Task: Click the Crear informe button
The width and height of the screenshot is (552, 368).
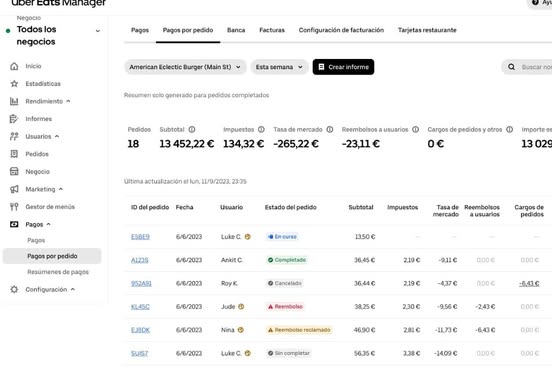Action: click(x=343, y=67)
